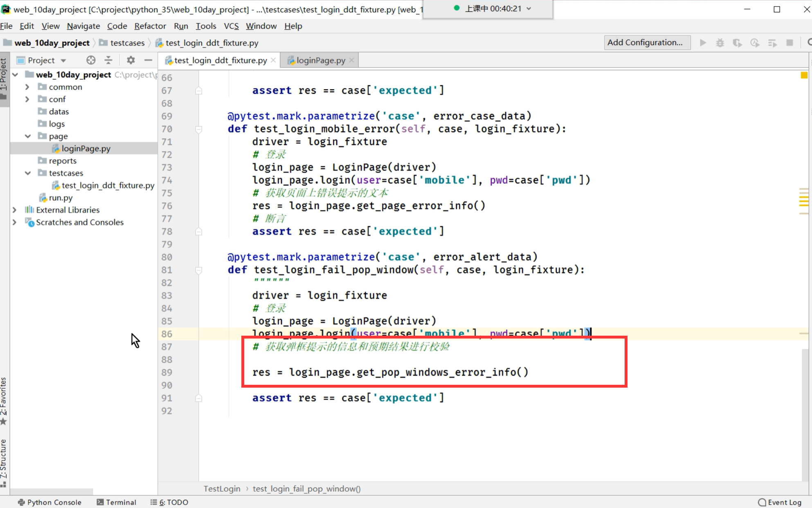The image size is (812, 508).
Task: Open the Refactor menu
Action: coord(150,26)
